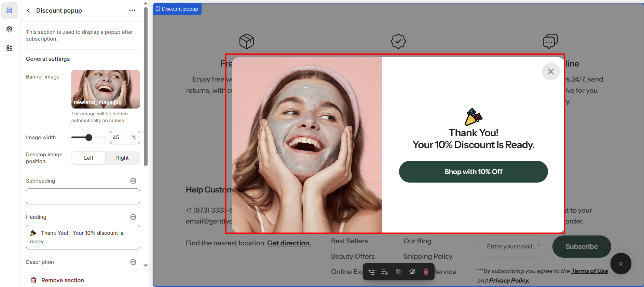
Task: Move section up in floating toolbar
Action: pyautogui.click(x=371, y=272)
